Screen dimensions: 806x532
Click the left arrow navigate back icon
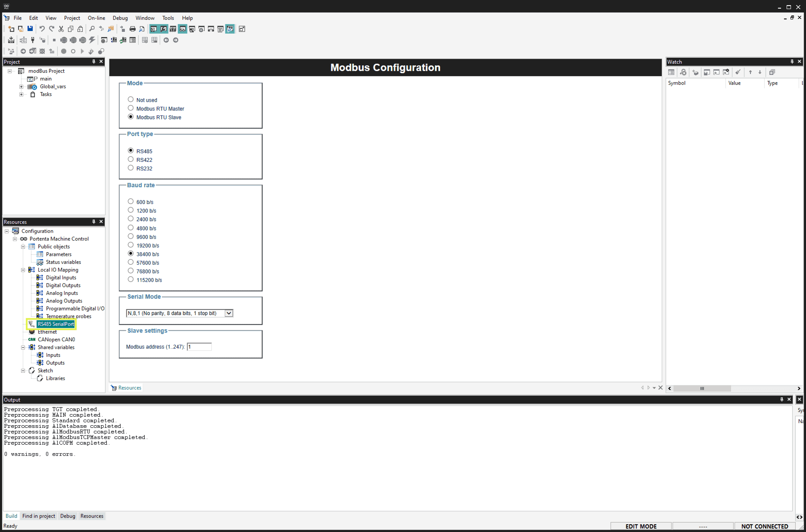pyautogui.click(x=166, y=40)
